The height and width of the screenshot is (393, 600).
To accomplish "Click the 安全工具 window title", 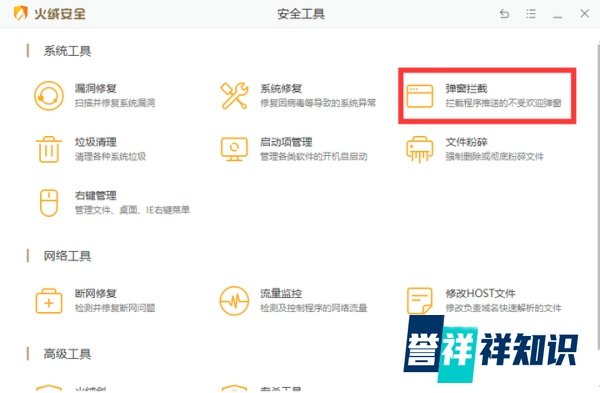I will tap(301, 14).
